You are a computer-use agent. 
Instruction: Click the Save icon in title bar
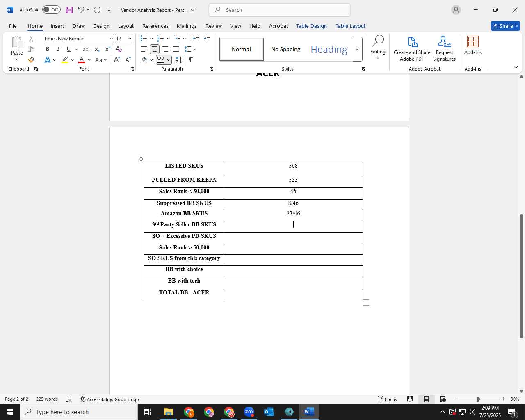69,10
